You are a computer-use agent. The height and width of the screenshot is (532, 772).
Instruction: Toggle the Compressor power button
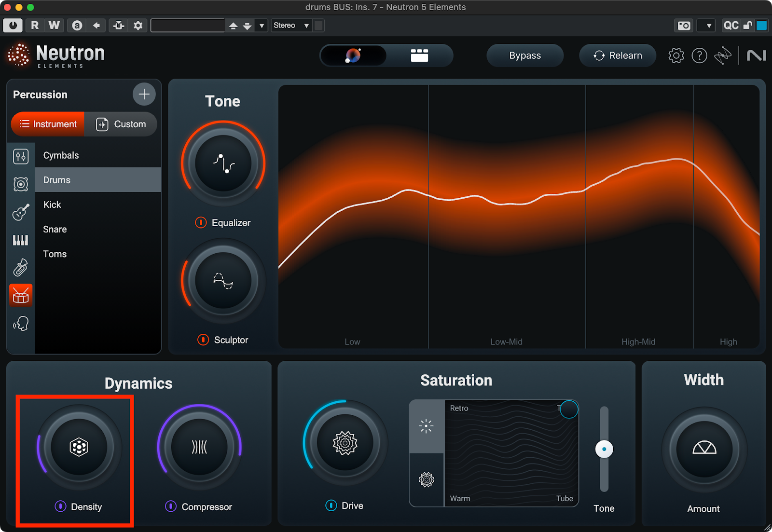click(171, 506)
